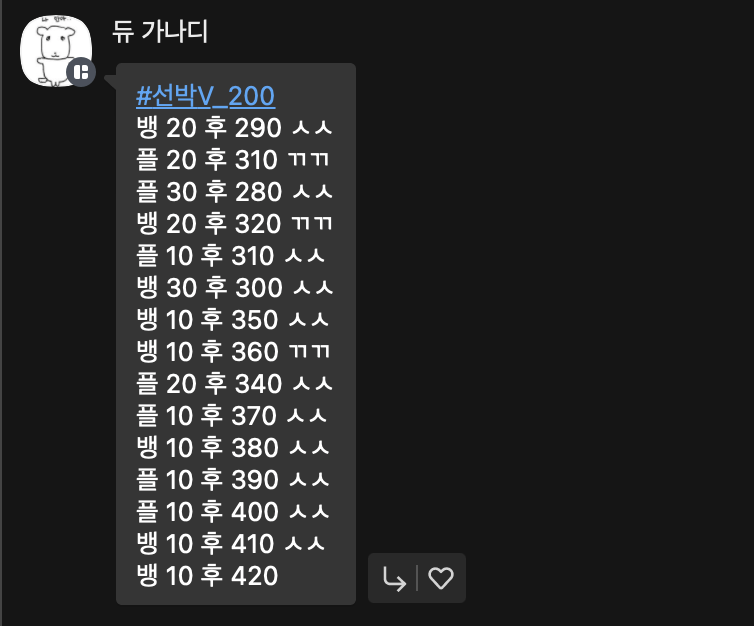Viewport: 754px width, 626px height.
Task: Select the line '플 10 후 310 ㅅㅅ'
Action: [x=231, y=256]
